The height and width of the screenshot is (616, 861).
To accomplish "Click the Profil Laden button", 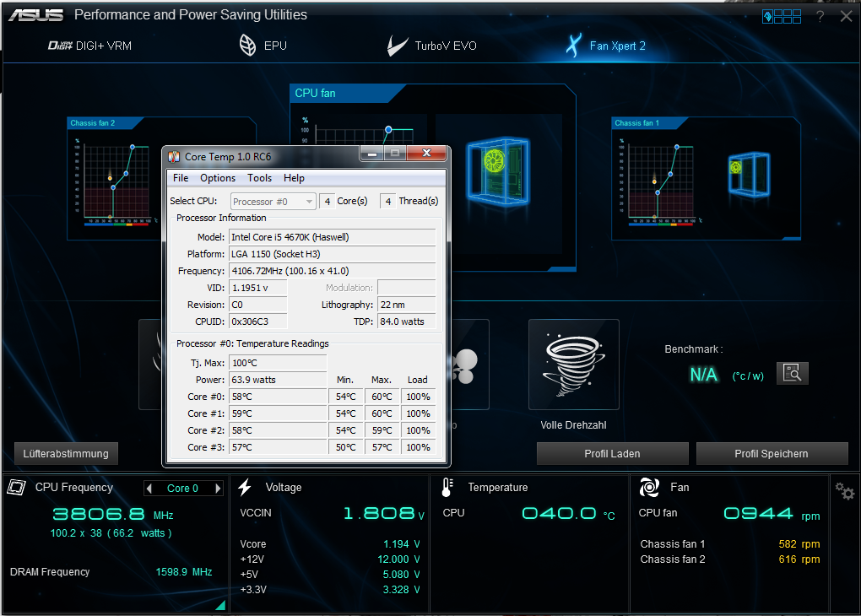I will [612, 453].
